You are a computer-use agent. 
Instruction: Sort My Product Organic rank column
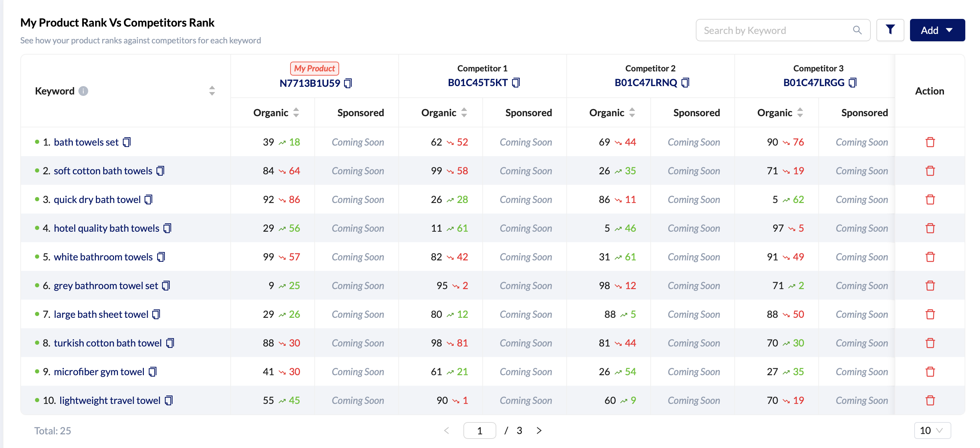296,113
